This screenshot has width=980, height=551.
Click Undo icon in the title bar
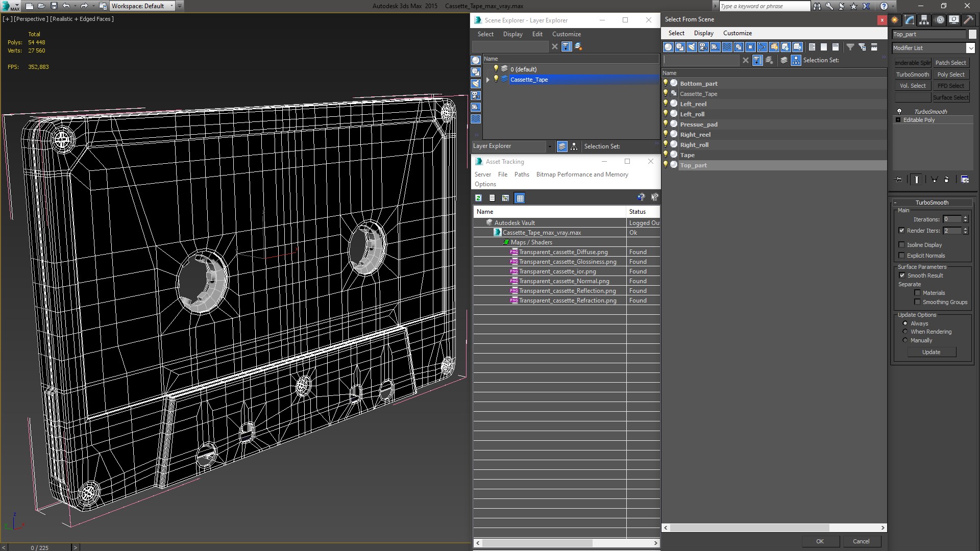66,6
